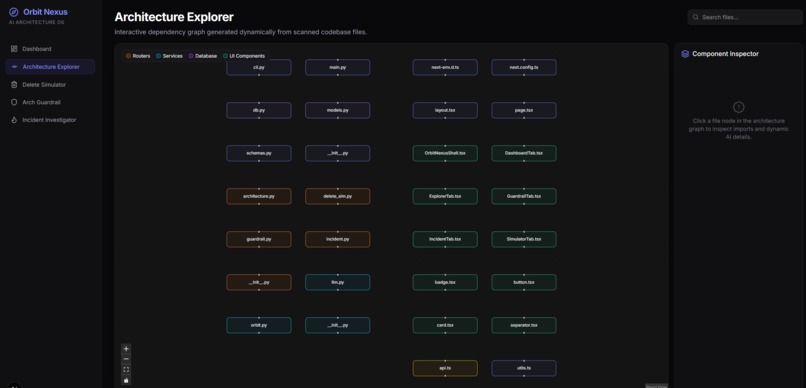Click the purple Database legend dot

[191, 56]
